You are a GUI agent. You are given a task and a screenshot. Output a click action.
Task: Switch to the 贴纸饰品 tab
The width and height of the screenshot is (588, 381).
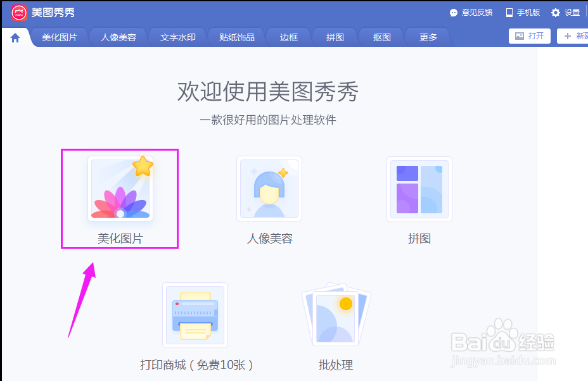[x=236, y=37]
